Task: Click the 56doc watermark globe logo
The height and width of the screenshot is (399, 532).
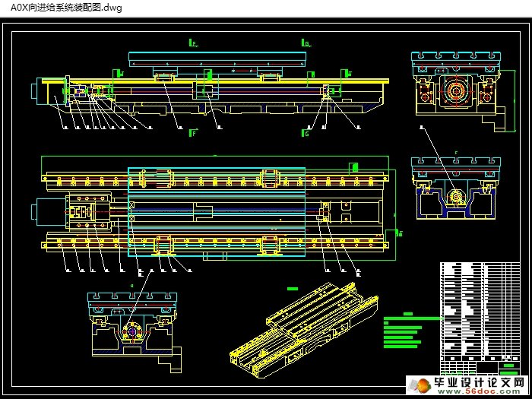Action: 420,384
